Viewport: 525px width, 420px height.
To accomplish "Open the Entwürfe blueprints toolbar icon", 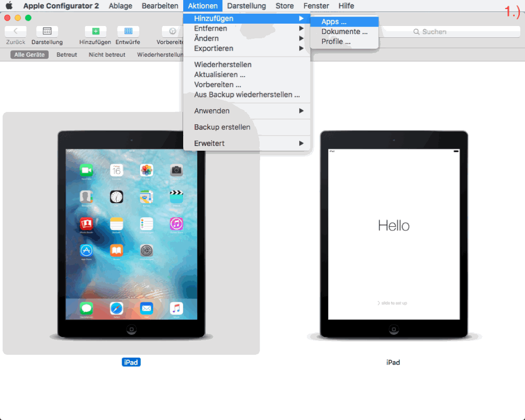I will point(128,31).
